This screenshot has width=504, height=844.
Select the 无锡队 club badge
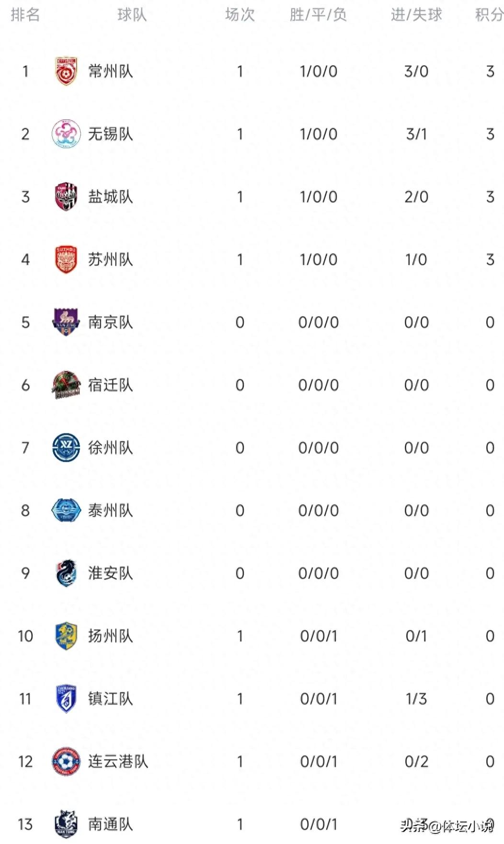pyautogui.click(x=66, y=133)
